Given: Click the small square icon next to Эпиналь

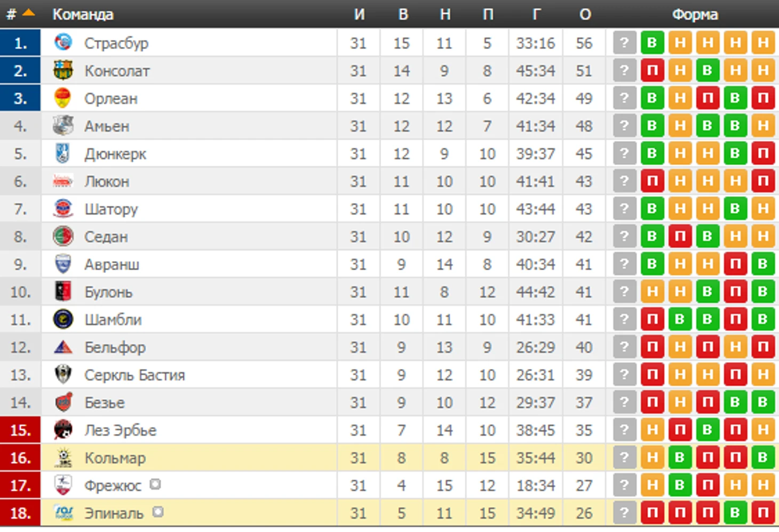Looking at the screenshot, I should tap(157, 512).
